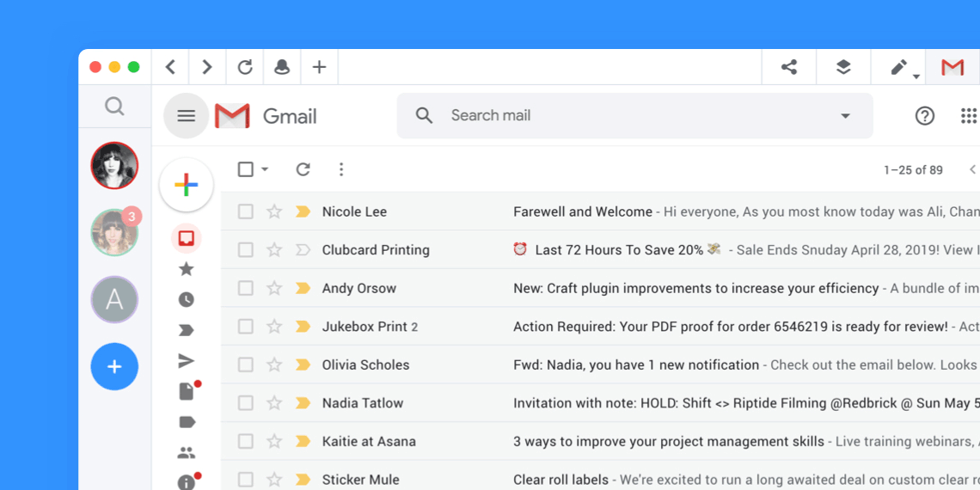Image resolution: width=980 pixels, height=490 pixels.
Task: Star the Olivia Scholes email
Action: coord(274,364)
